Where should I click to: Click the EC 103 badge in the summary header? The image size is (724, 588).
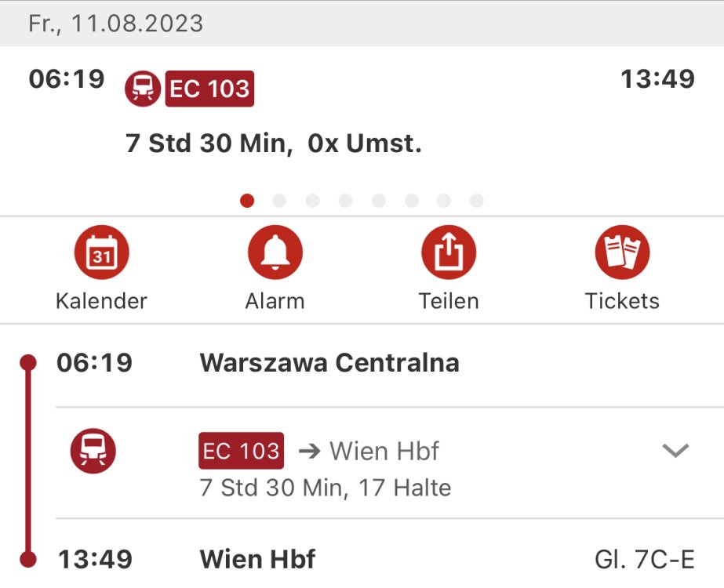tap(209, 89)
